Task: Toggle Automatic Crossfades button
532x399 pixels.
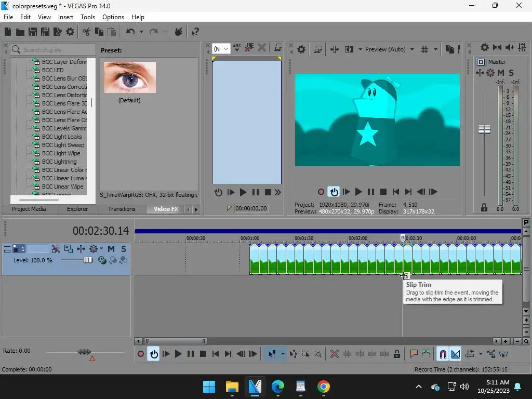Action: point(456,354)
